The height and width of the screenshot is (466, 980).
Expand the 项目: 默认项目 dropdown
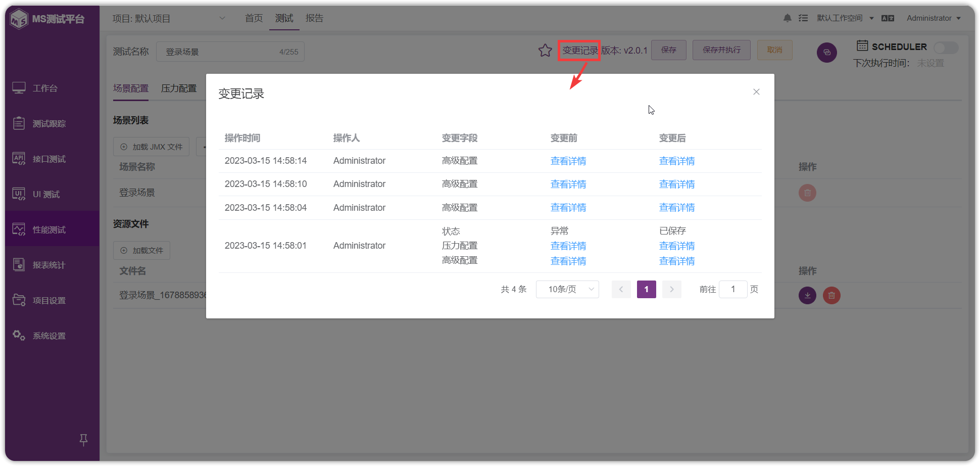click(x=169, y=18)
